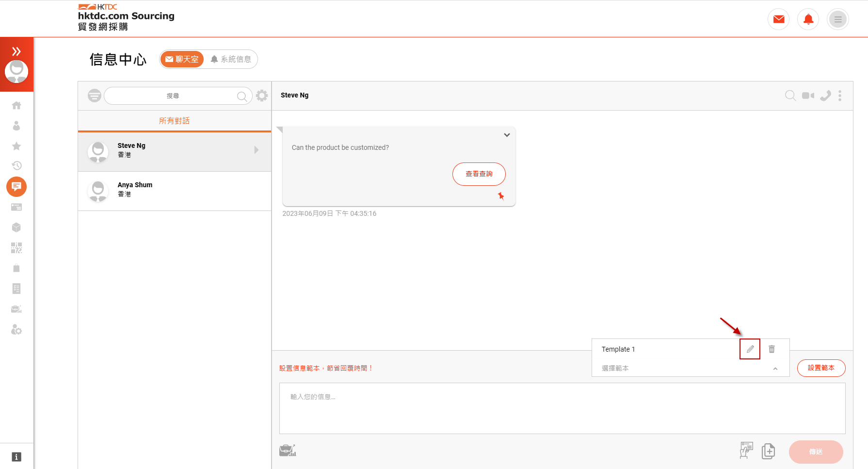The image size is (868, 469).
Task: Focus the message input field
Action: coord(563,408)
